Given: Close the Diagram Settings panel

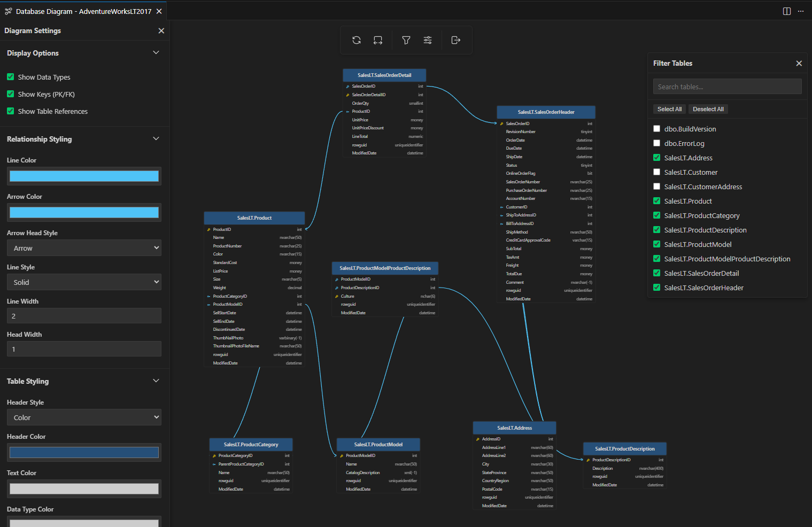Looking at the screenshot, I should (161, 31).
